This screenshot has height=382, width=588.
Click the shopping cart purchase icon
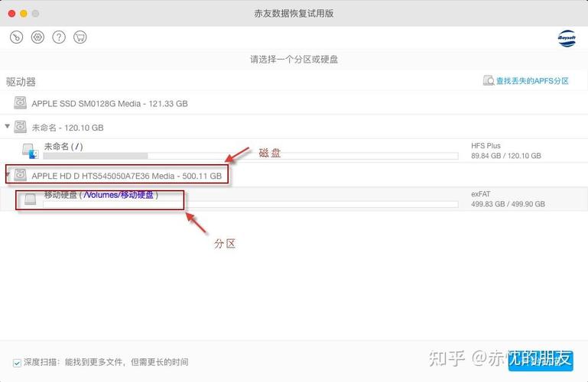point(80,37)
